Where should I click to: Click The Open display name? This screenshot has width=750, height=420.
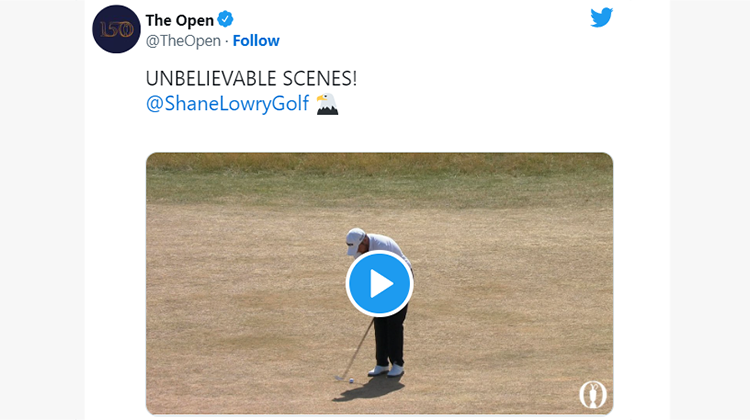pyautogui.click(x=179, y=20)
